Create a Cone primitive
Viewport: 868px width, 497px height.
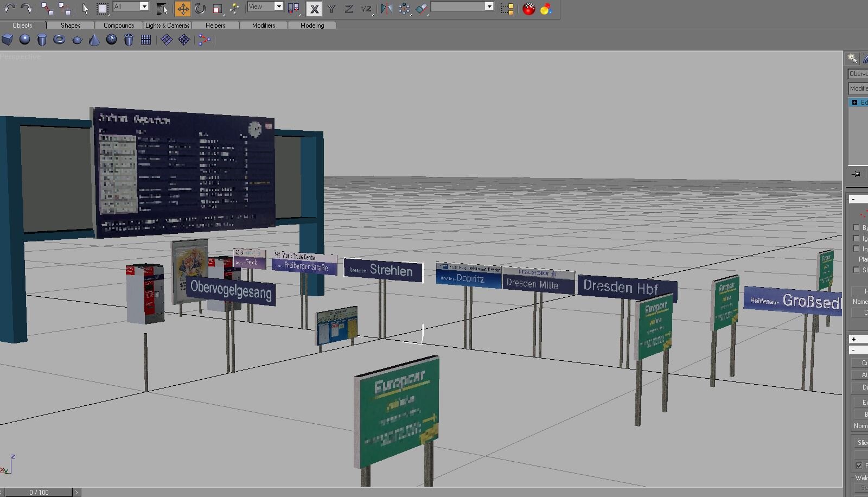pos(94,40)
